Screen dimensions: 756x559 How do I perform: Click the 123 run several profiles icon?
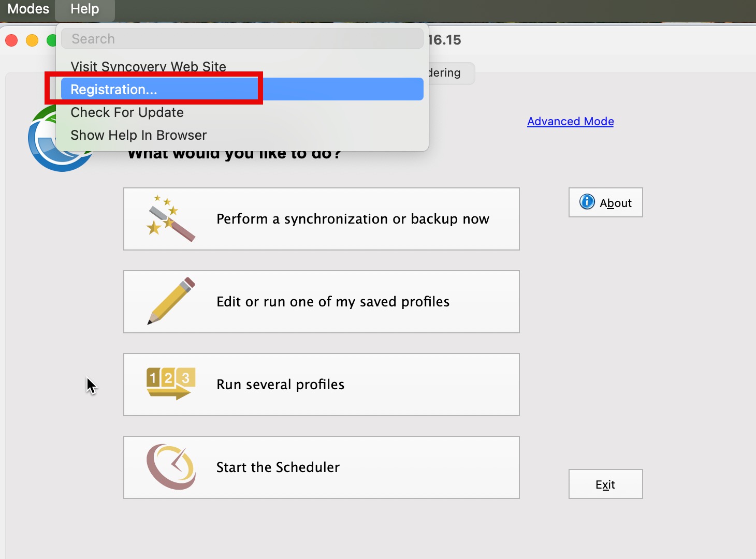tap(170, 384)
